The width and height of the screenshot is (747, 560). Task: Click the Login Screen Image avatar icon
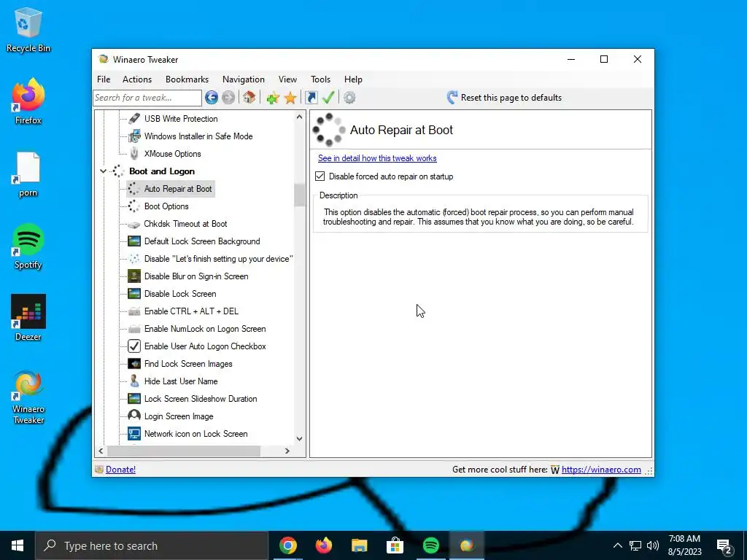pyautogui.click(x=134, y=416)
